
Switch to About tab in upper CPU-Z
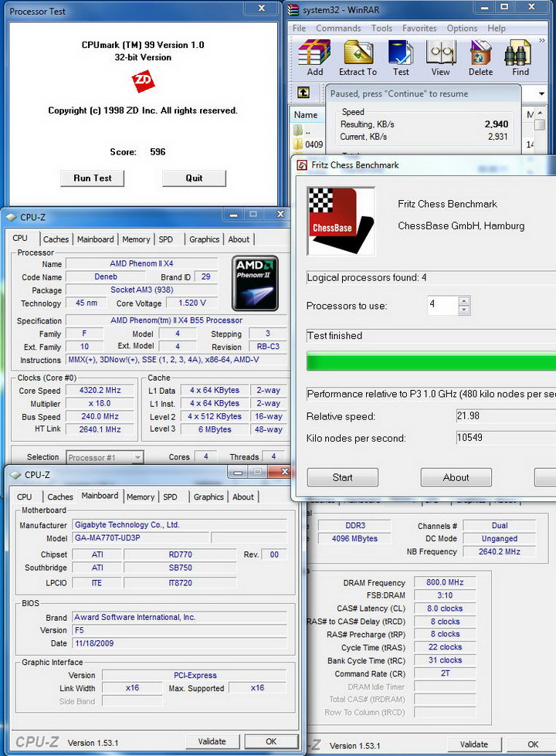239,239
